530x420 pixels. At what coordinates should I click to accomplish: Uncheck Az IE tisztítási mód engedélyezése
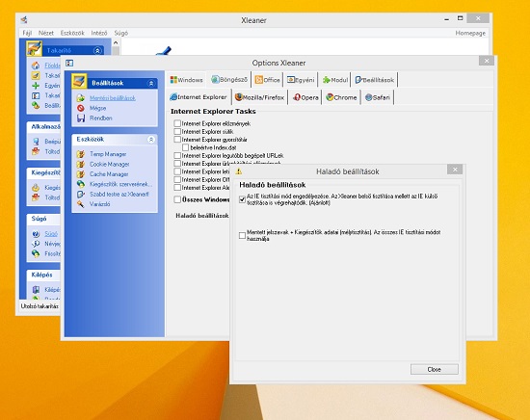(242, 199)
